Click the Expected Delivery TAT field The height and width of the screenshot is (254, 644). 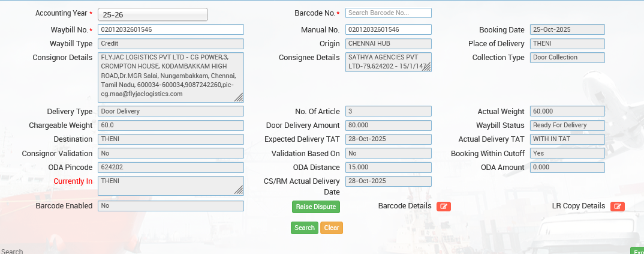tap(388, 139)
